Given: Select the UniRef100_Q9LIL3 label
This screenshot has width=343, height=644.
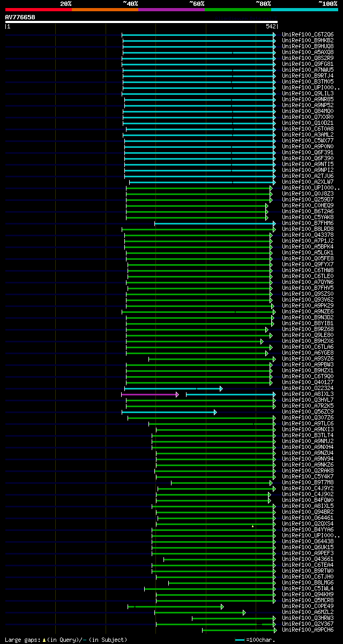Looking at the screenshot, I should click(308, 94).
